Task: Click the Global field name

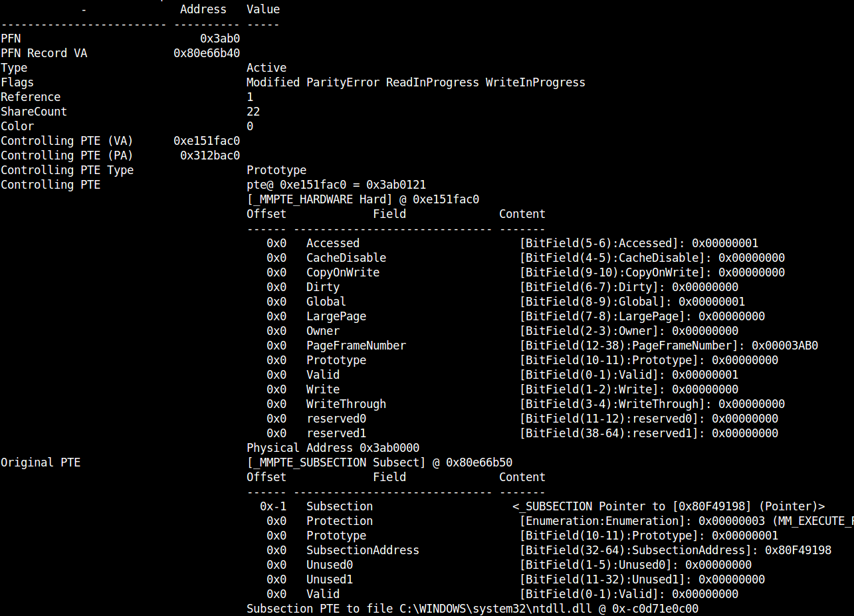Action: pos(326,302)
